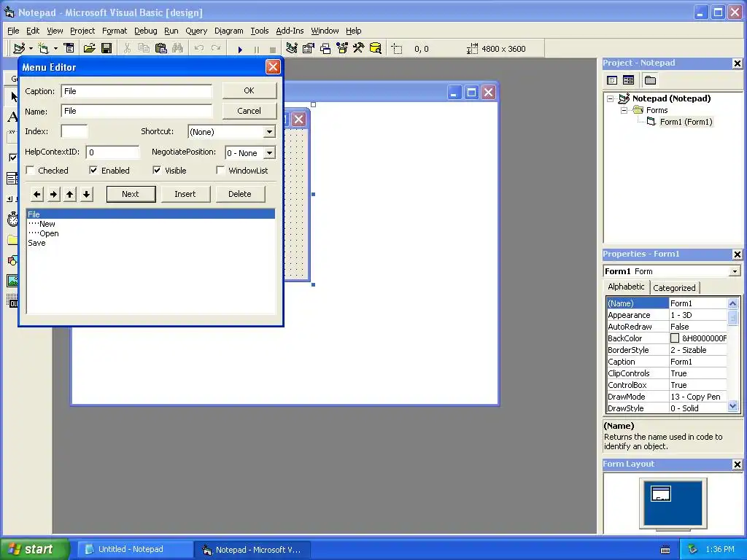Click the Add Form toolbar icon

pyautogui.click(x=43, y=49)
